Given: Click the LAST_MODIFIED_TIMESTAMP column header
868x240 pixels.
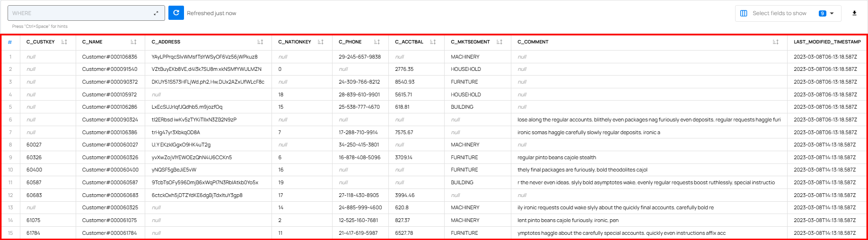Looking at the screenshot, I should tap(827, 42).
